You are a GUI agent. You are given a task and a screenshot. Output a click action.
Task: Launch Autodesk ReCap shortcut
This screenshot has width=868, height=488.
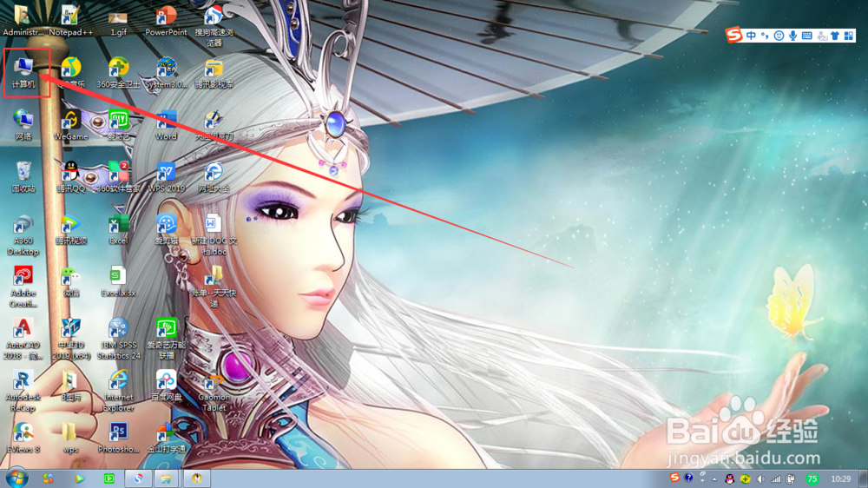23,391
